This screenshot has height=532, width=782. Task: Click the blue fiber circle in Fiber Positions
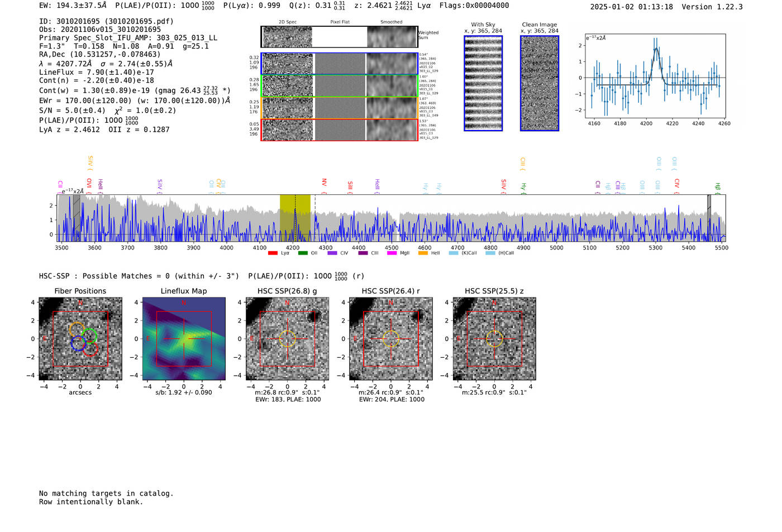point(79,344)
